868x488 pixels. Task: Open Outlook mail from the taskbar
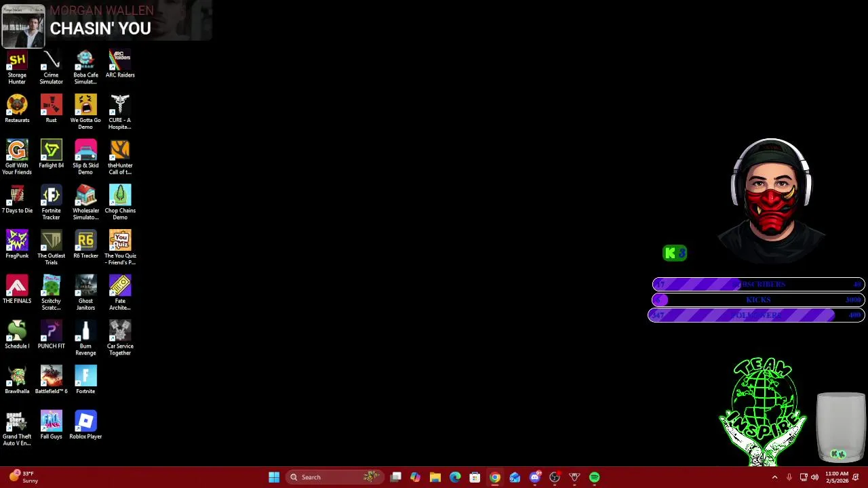(515, 477)
